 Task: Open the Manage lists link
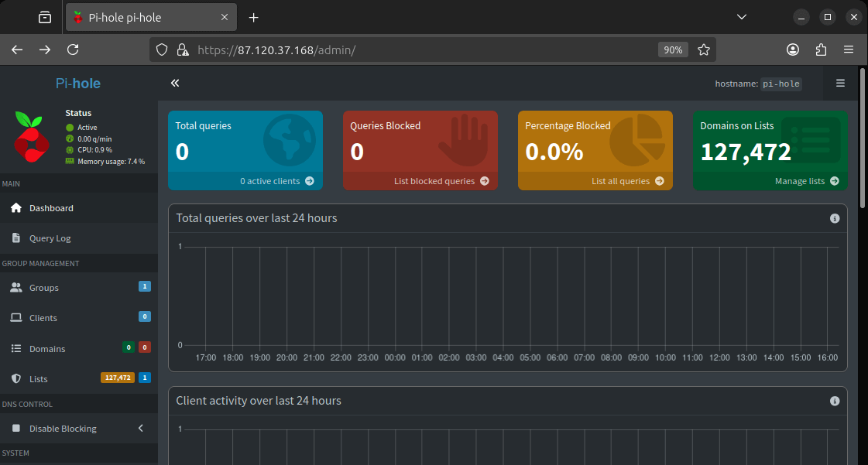pyautogui.click(x=770, y=181)
